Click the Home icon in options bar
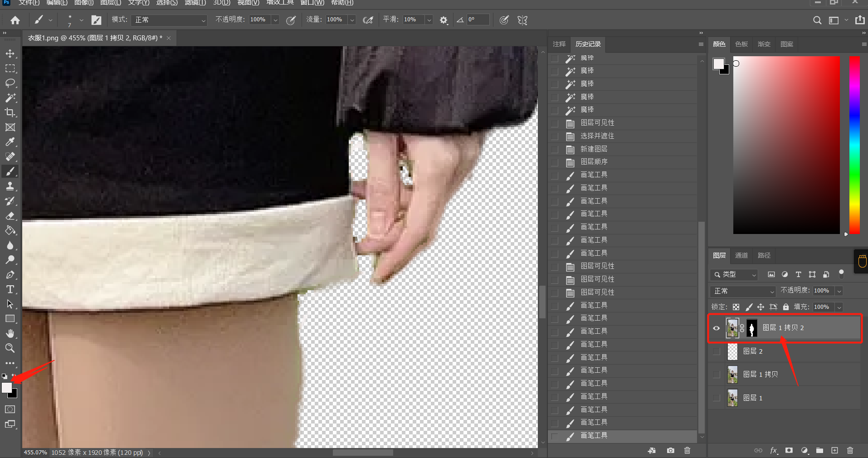The width and height of the screenshot is (868, 458). (x=15, y=20)
